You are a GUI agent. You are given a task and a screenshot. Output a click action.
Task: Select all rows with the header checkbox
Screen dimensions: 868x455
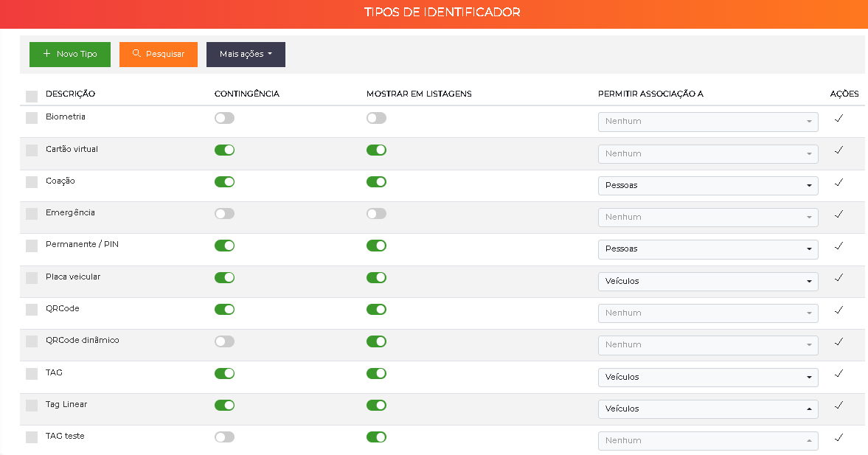click(x=32, y=97)
